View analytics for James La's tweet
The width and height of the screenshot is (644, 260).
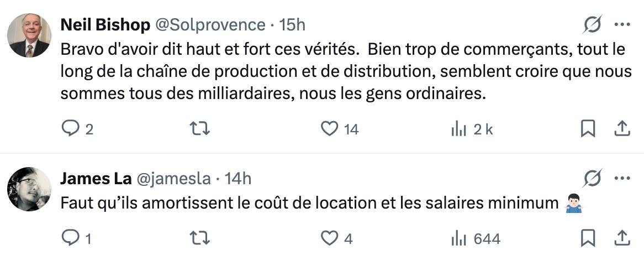(x=460, y=238)
